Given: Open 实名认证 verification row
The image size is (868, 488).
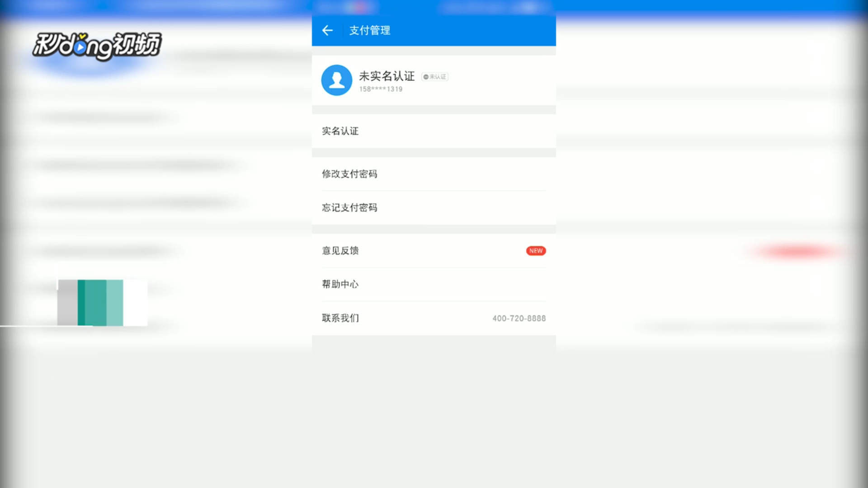Looking at the screenshot, I should pos(340,131).
